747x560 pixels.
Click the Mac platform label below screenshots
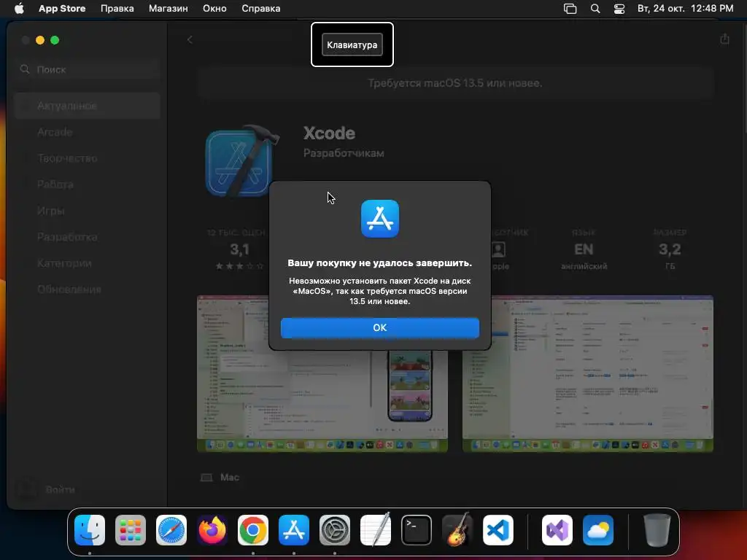pyautogui.click(x=230, y=477)
